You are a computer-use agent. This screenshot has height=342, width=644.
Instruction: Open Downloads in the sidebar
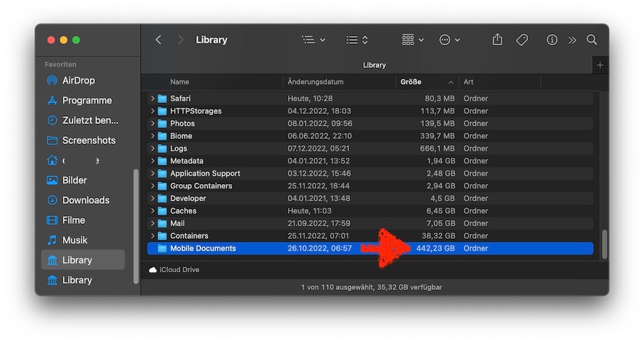click(x=86, y=200)
